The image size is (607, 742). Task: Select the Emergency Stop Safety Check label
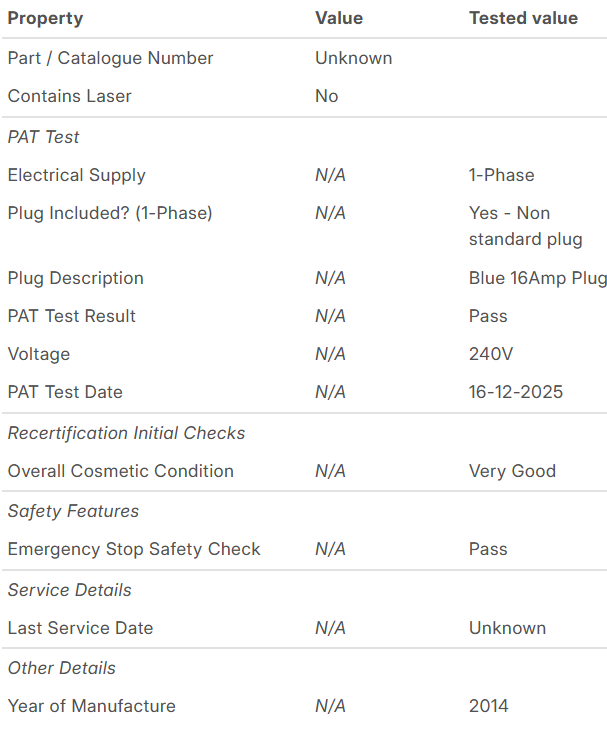[x=134, y=549]
